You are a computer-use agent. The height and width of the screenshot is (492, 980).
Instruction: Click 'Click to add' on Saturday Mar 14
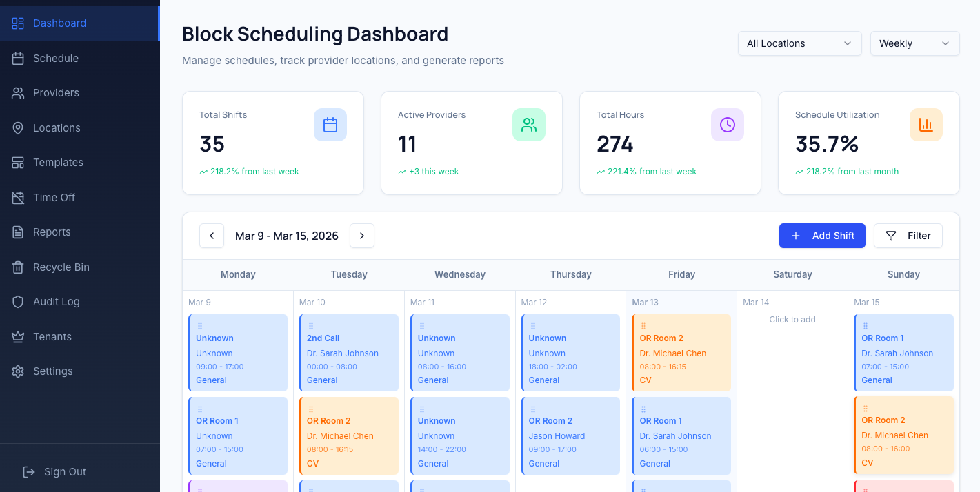[792, 320]
